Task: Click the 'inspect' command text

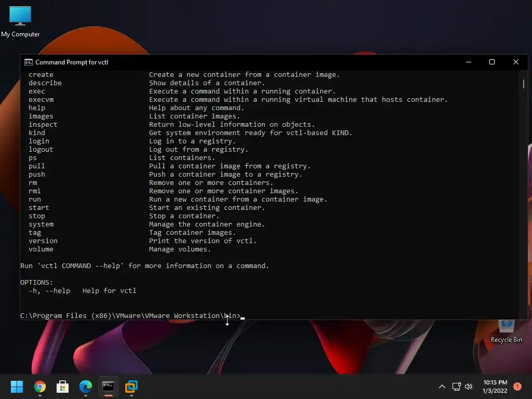Action: 43,125
